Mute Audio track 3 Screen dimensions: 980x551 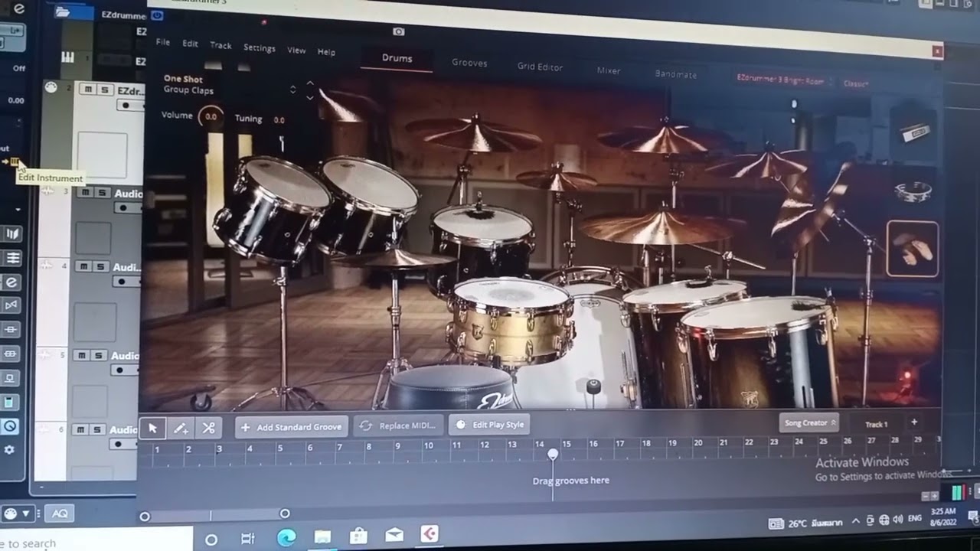coord(85,193)
